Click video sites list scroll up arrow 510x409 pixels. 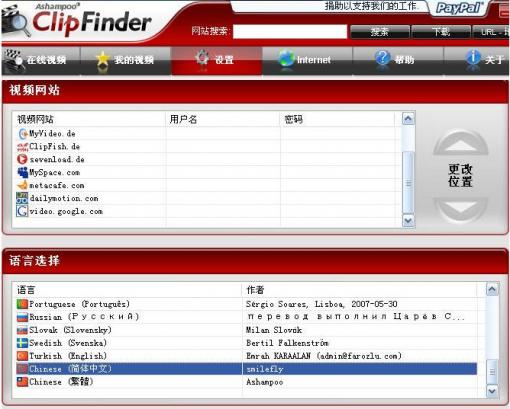408,118
